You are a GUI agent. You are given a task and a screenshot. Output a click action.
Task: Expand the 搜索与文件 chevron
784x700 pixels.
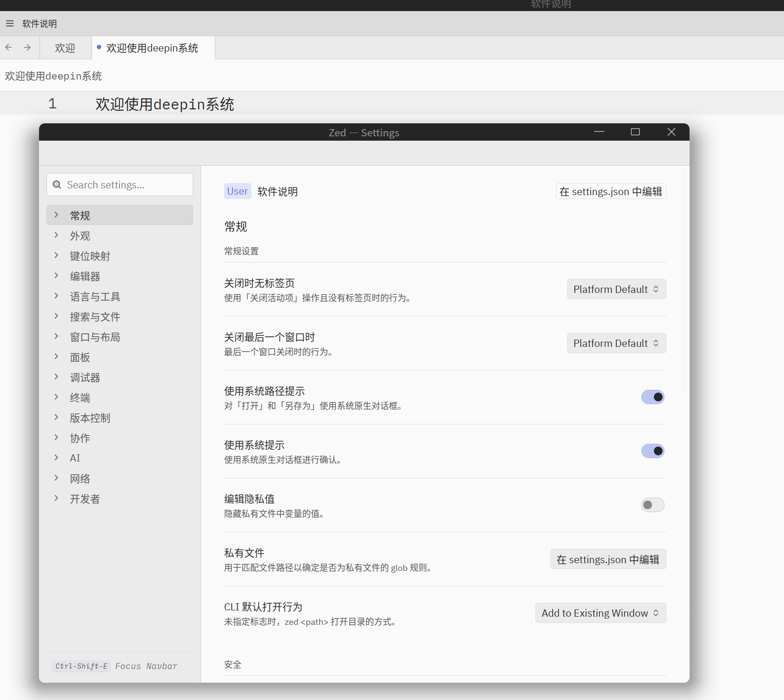point(56,316)
